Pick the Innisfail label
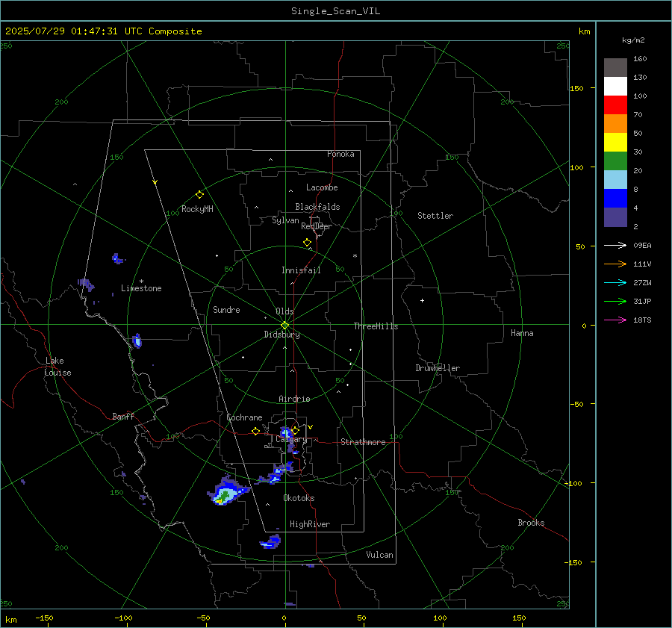This screenshot has height=628, width=672. click(x=301, y=270)
